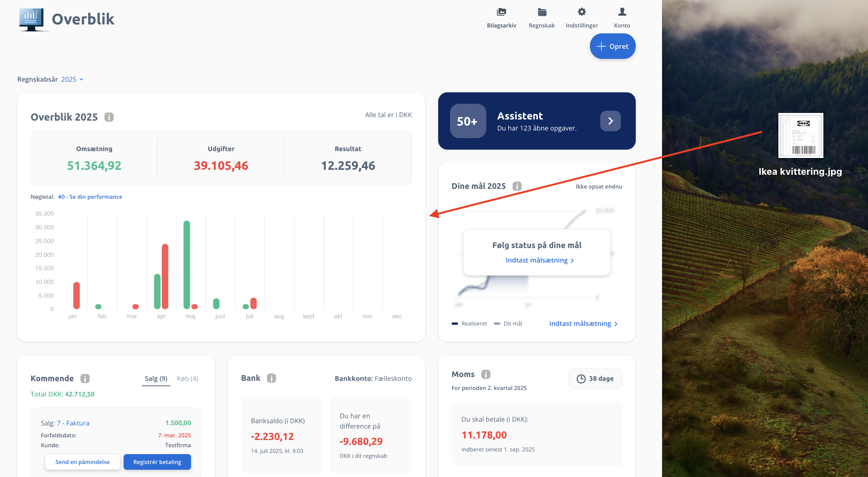Click the red apr expense bar

(x=165, y=276)
